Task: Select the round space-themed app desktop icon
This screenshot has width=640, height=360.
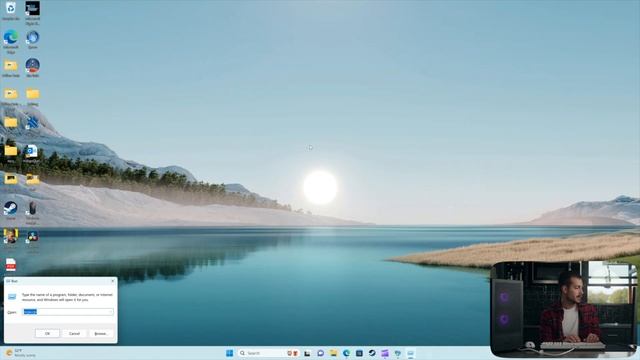Action: 32,66
